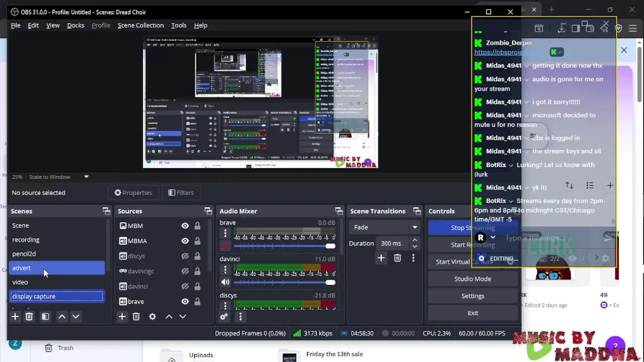This screenshot has width=644, height=362.
Task: Open OBS Settings button
Action: point(473,296)
